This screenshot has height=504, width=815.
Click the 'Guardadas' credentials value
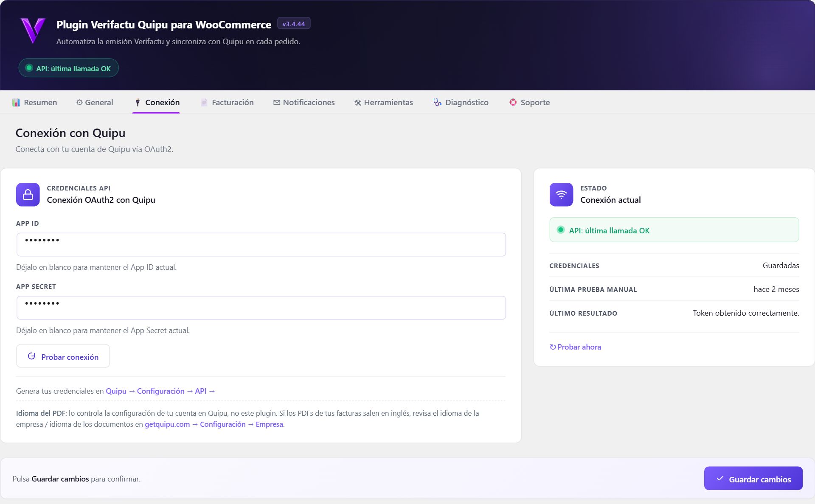pos(781,265)
